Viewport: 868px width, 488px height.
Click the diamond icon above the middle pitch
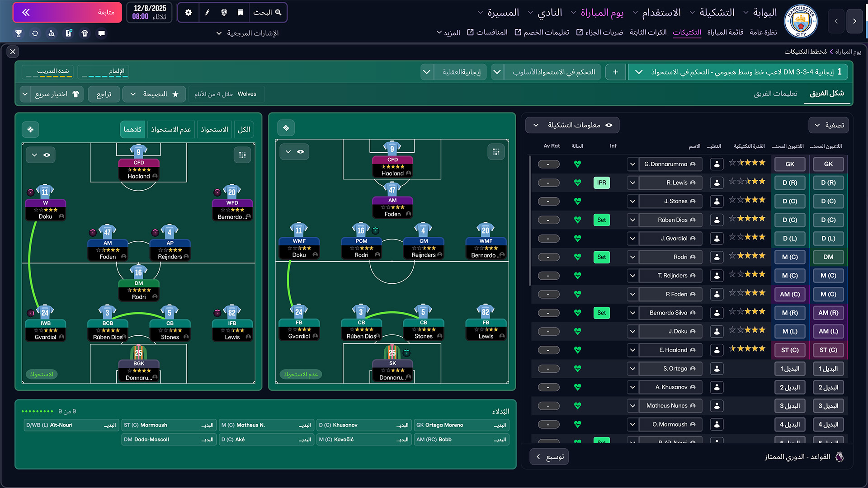pos(286,128)
